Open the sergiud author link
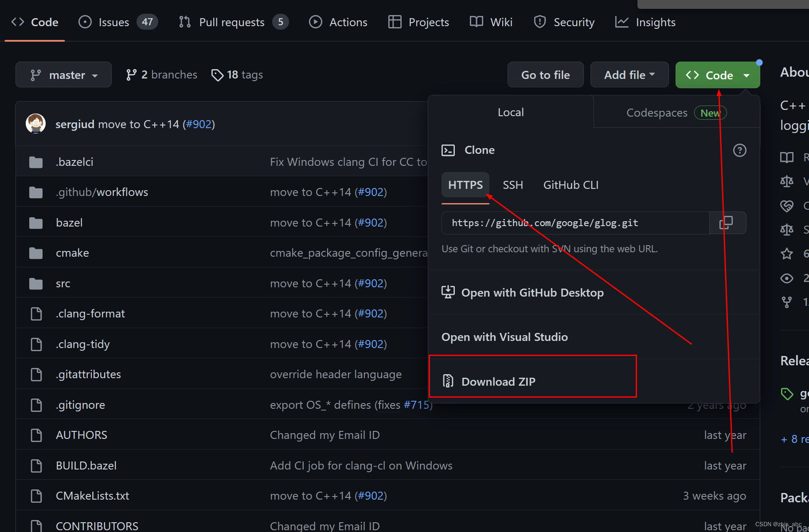Screen dimensions: 809x532 [75, 124]
